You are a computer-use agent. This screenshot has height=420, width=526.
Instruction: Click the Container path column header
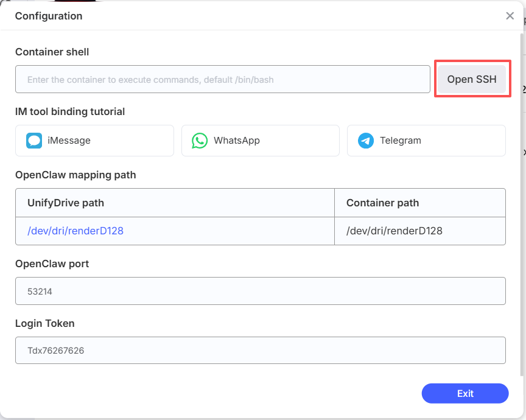coord(382,203)
